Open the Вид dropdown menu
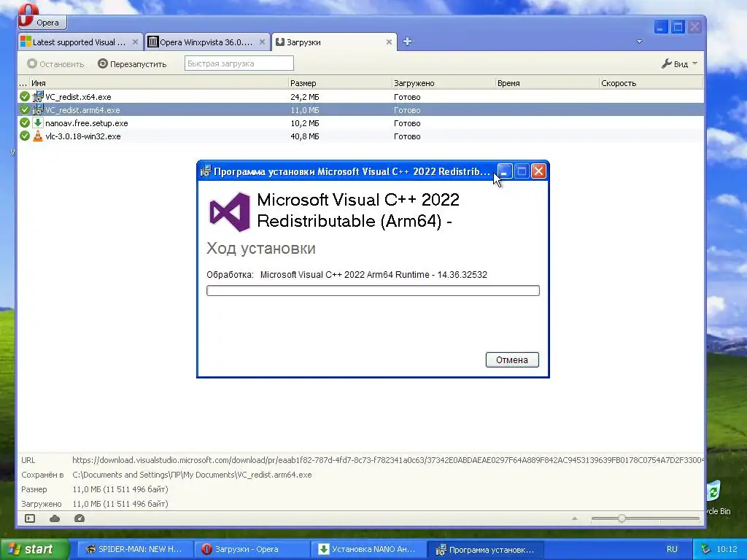This screenshot has height=560, width=747. [x=680, y=64]
